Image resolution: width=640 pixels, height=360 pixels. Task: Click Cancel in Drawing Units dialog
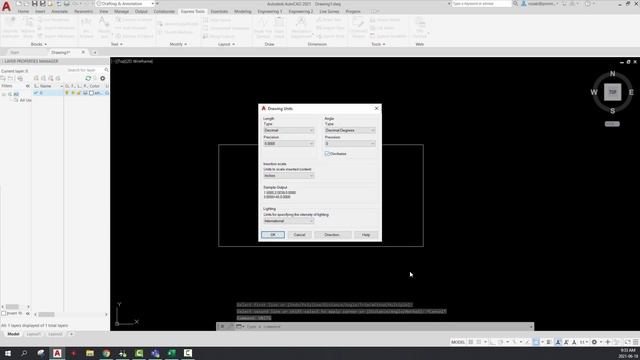299,235
